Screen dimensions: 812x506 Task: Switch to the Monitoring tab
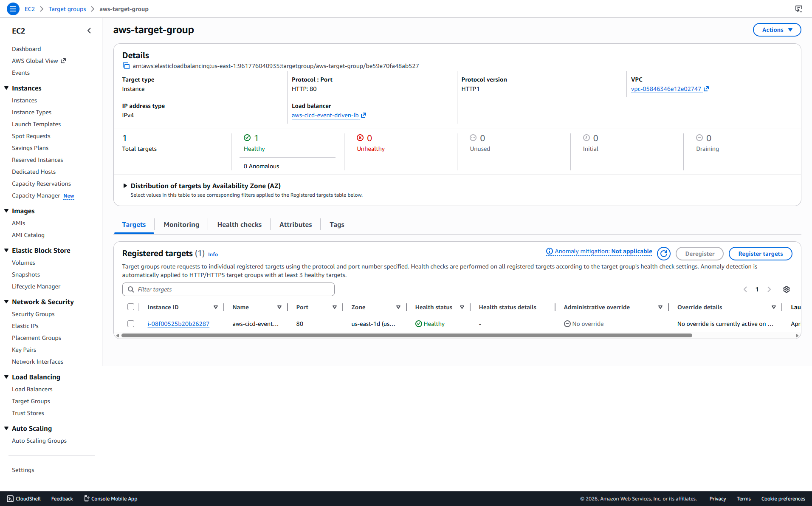point(181,224)
